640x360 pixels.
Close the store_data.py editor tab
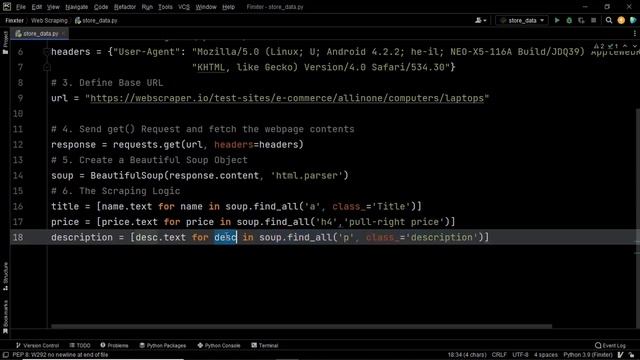(63, 33)
